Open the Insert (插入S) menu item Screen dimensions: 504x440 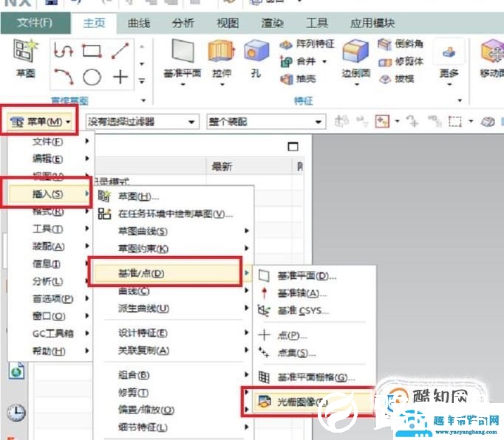50,193
